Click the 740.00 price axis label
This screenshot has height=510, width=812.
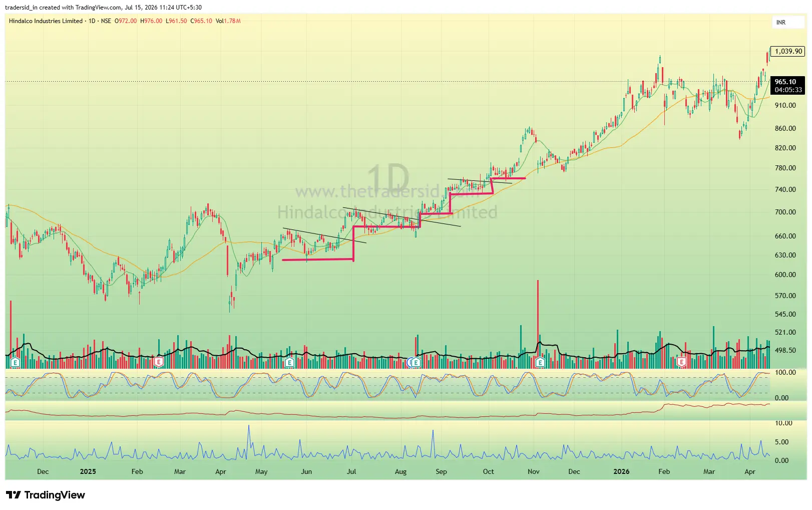point(785,189)
